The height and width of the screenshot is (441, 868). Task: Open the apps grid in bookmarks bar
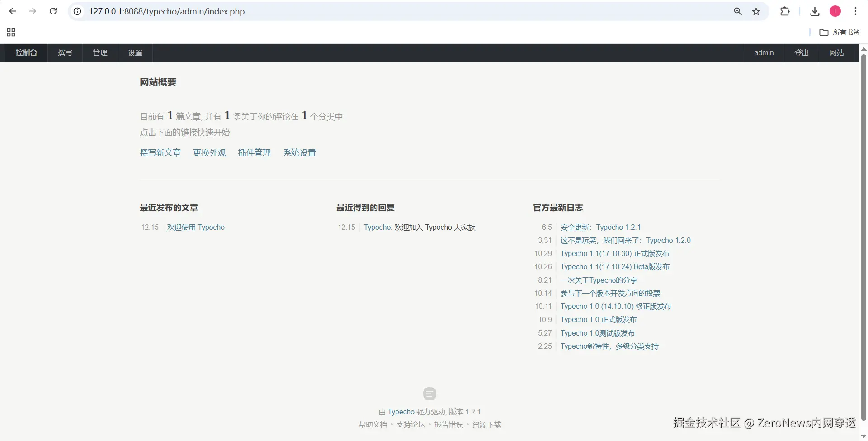tap(11, 32)
